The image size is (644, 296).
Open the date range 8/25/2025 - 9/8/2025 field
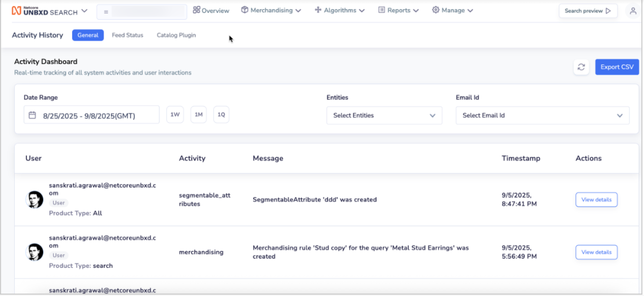[x=91, y=115]
